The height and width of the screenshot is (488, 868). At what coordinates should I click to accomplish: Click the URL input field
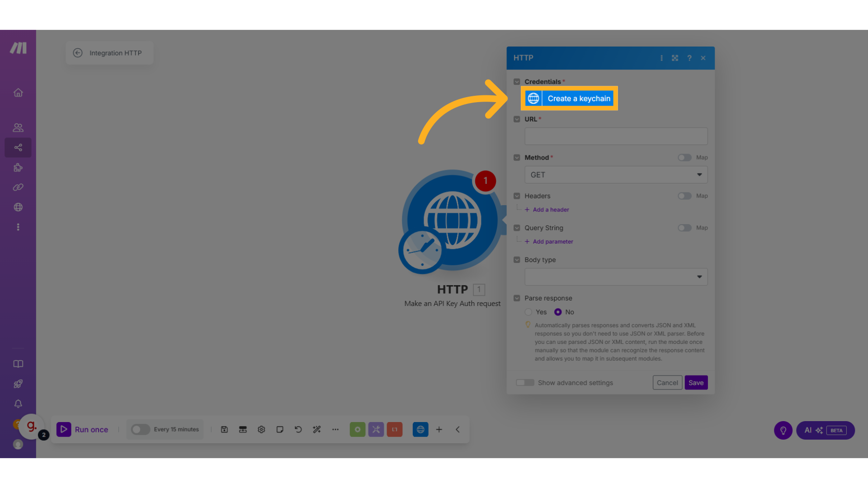[616, 136]
